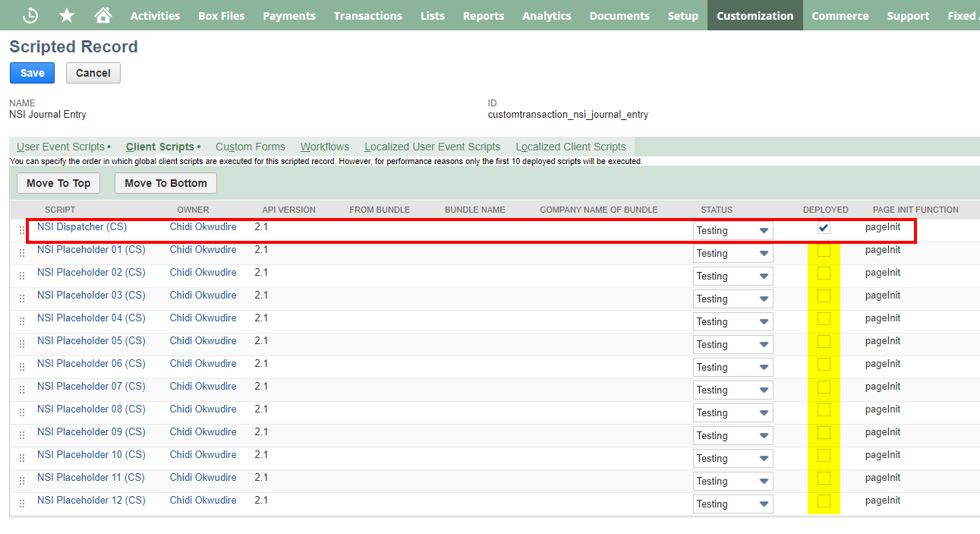
Task: Check Deployed for NSI Placeholder 12
Action: click(824, 501)
